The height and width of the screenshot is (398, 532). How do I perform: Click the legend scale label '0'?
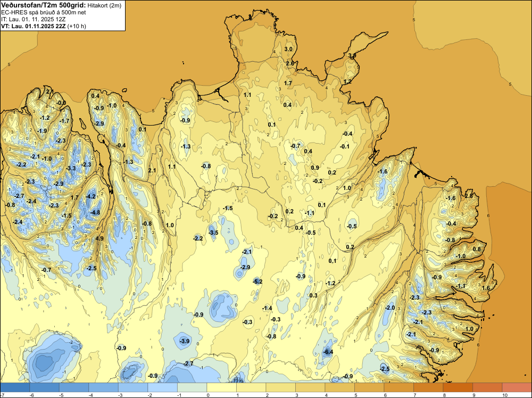click(208, 395)
